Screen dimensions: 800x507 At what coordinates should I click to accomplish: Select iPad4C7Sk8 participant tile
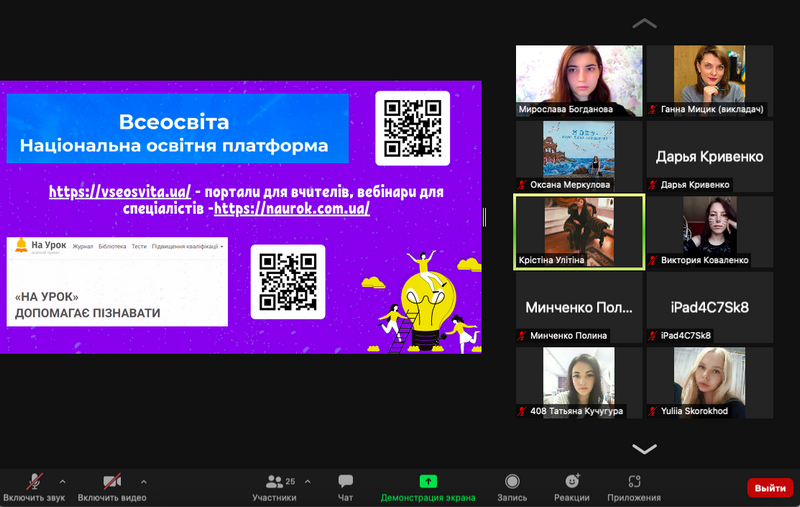710,307
